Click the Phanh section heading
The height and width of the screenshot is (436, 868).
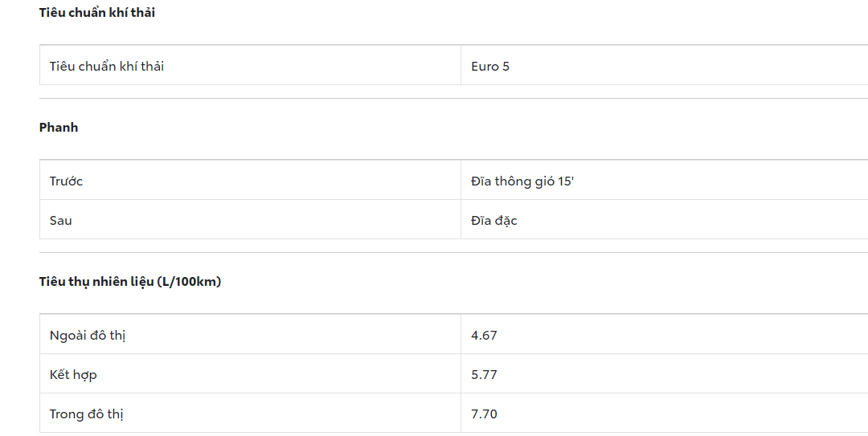coord(59,128)
